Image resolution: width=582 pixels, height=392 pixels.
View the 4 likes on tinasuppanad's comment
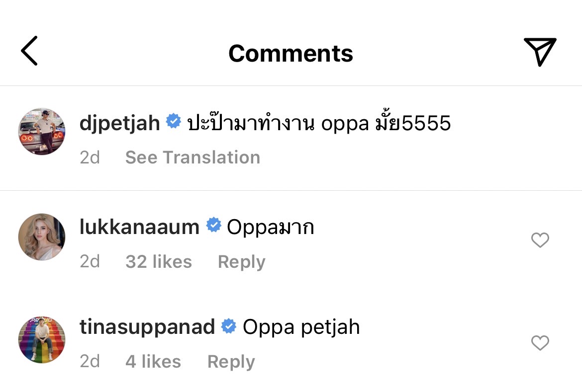pyautogui.click(x=153, y=361)
